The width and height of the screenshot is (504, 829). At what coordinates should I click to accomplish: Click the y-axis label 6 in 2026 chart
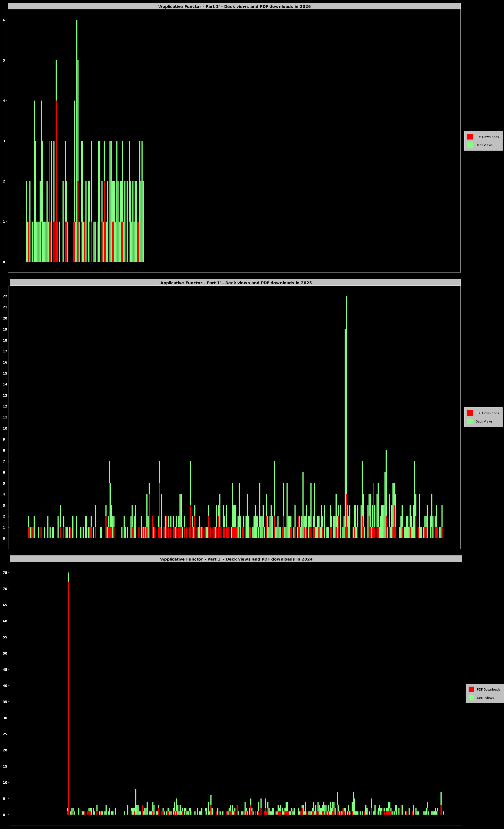click(4, 20)
